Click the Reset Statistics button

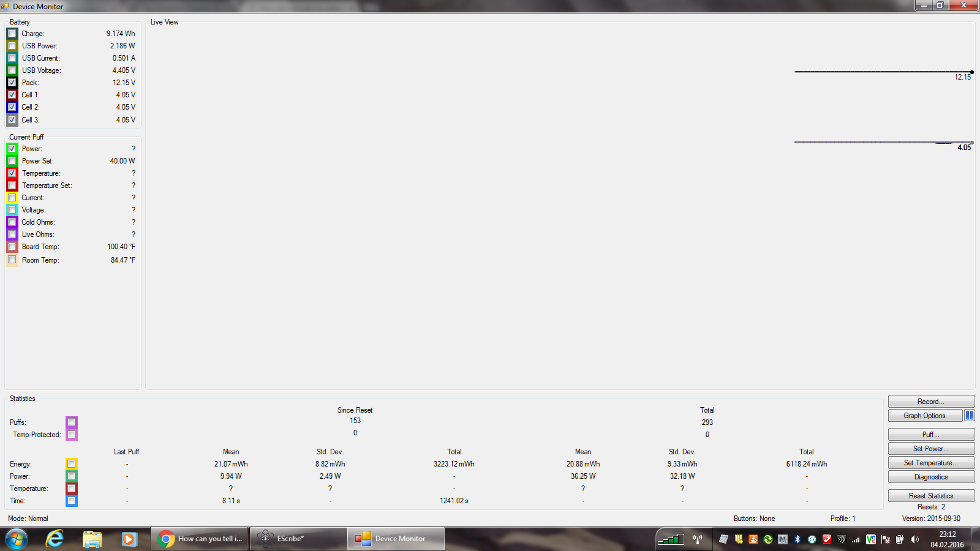(x=930, y=496)
